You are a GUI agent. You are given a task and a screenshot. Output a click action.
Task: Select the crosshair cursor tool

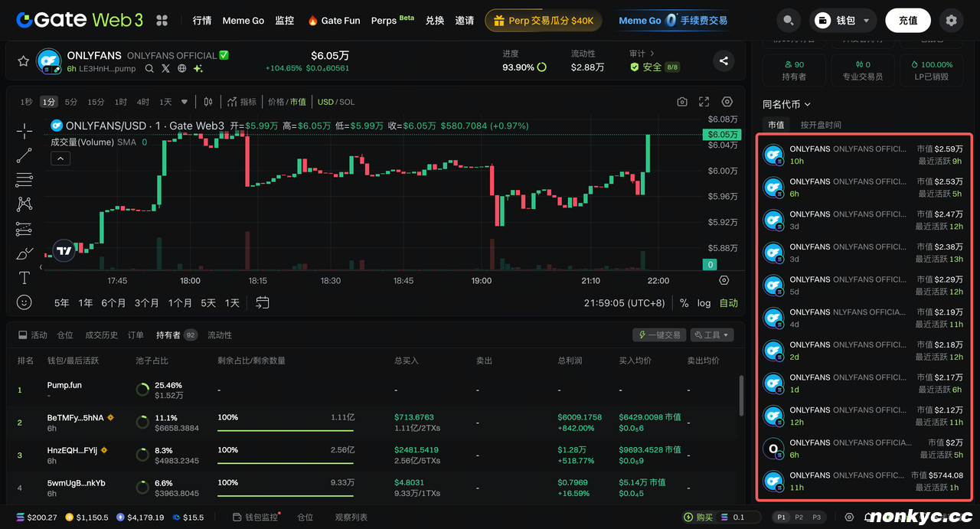point(24,131)
